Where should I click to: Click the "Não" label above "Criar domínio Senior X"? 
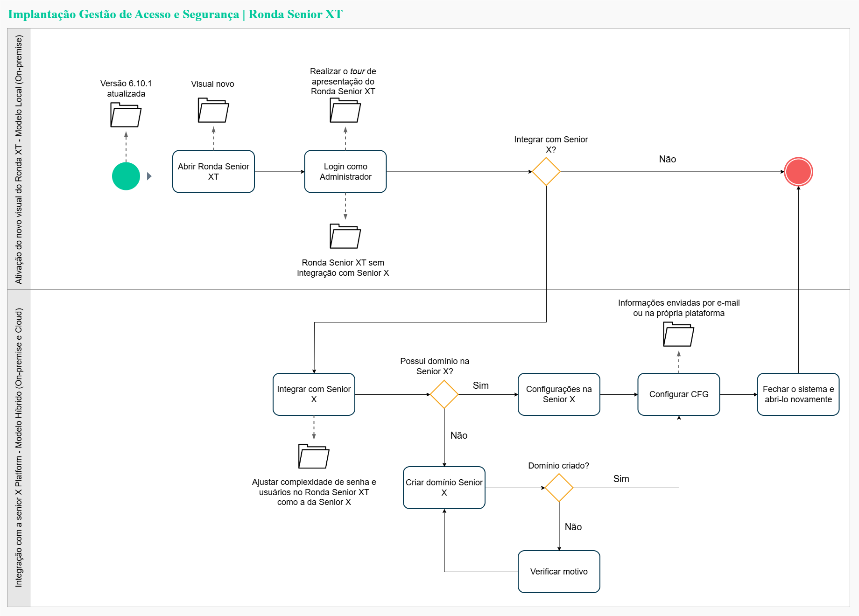coord(459,435)
